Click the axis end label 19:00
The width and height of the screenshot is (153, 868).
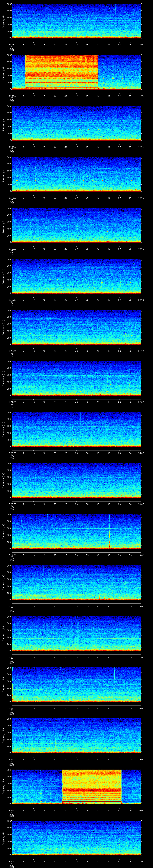tap(141, 249)
